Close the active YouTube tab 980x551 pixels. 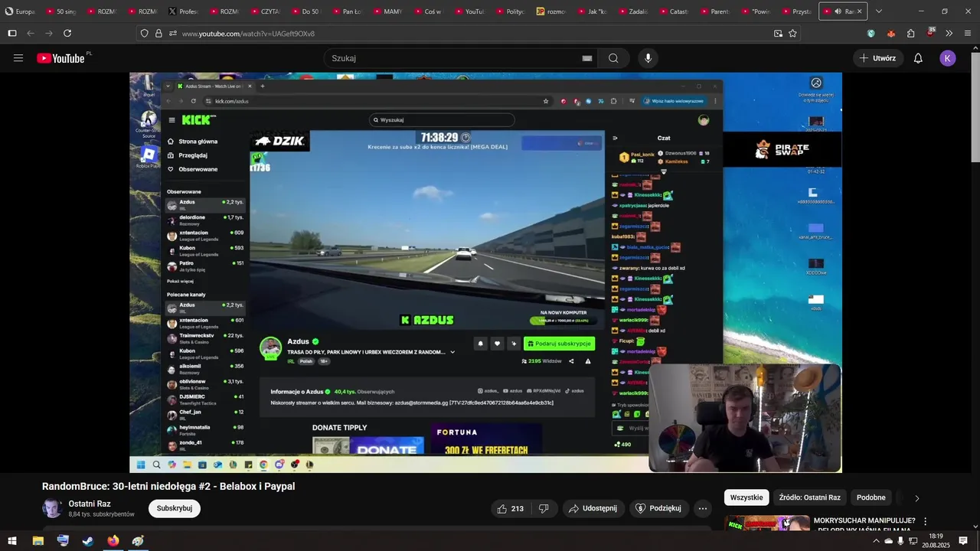tap(859, 11)
